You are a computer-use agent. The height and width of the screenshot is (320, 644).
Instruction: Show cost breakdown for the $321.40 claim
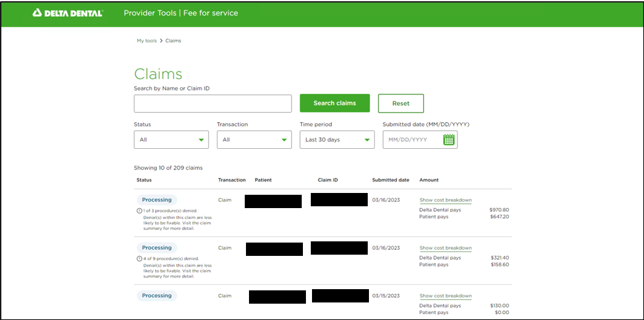pyautogui.click(x=445, y=248)
